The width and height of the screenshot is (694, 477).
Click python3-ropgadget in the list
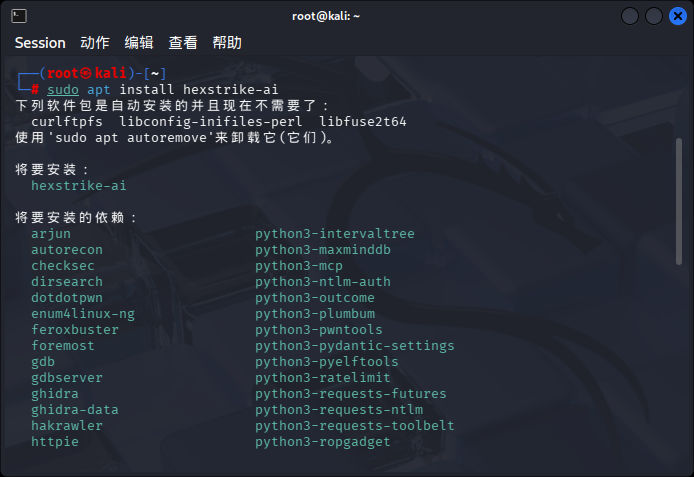[x=323, y=442]
